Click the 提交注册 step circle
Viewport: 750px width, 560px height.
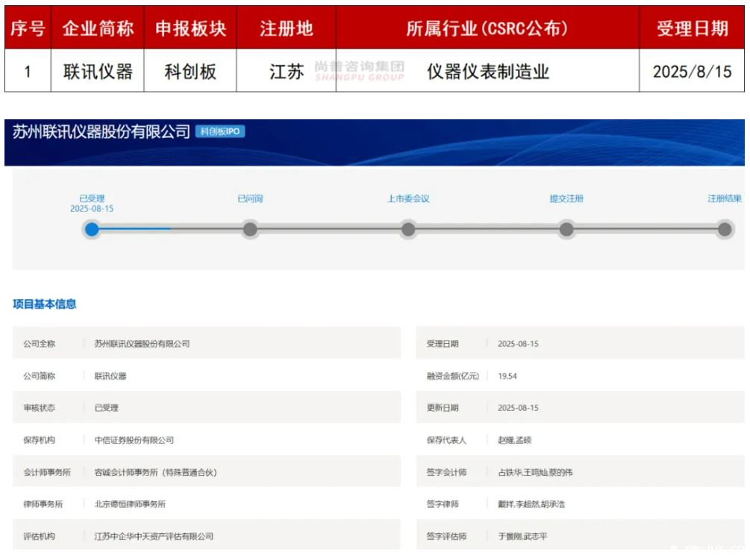coord(566,229)
